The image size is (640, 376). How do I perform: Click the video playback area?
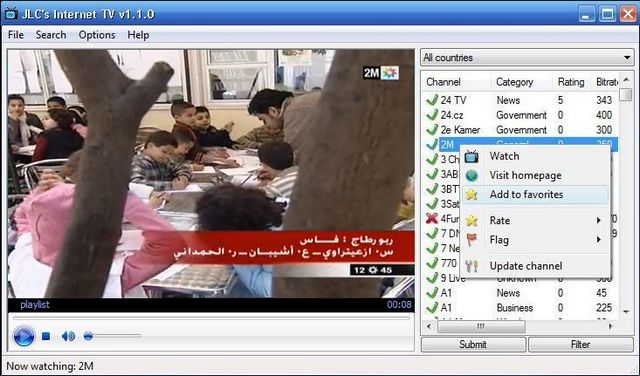[x=211, y=174]
